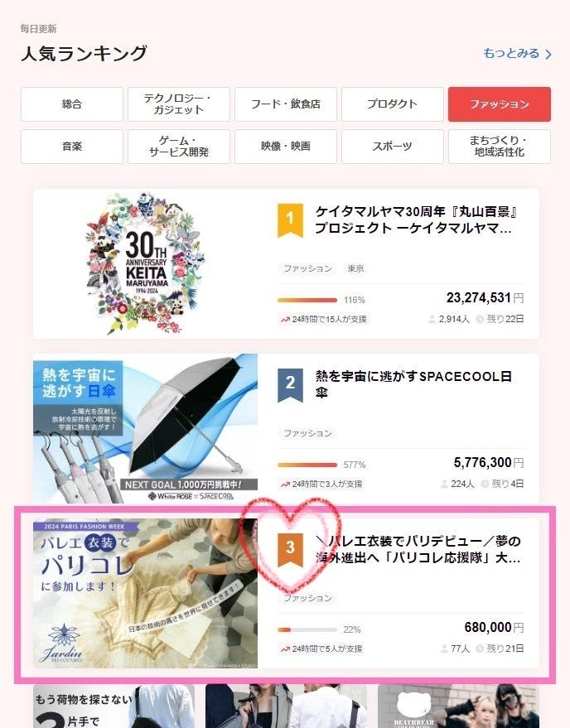
Task: Choose the 音楽 category tab
Action: (x=72, y=147)
